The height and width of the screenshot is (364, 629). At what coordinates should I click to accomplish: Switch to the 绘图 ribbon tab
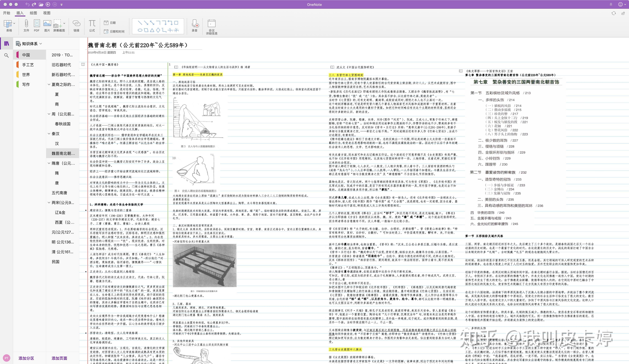(x=33, y=13)
